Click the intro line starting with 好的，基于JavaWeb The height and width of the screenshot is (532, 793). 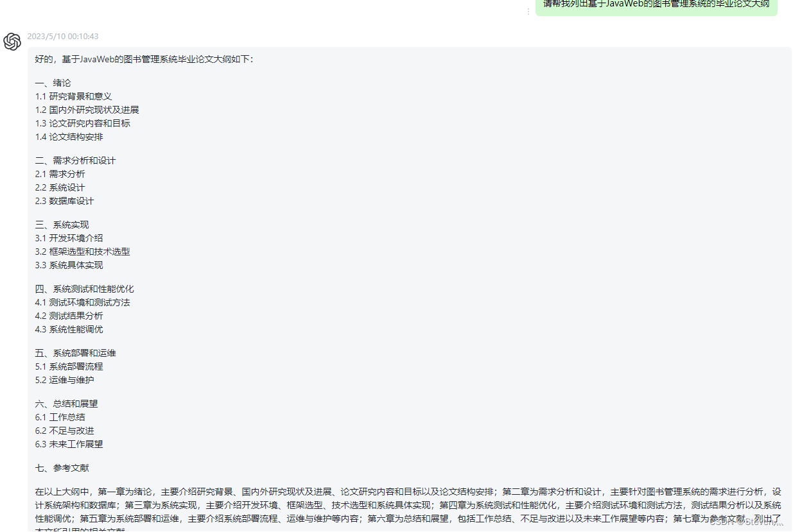coord(144,59)
